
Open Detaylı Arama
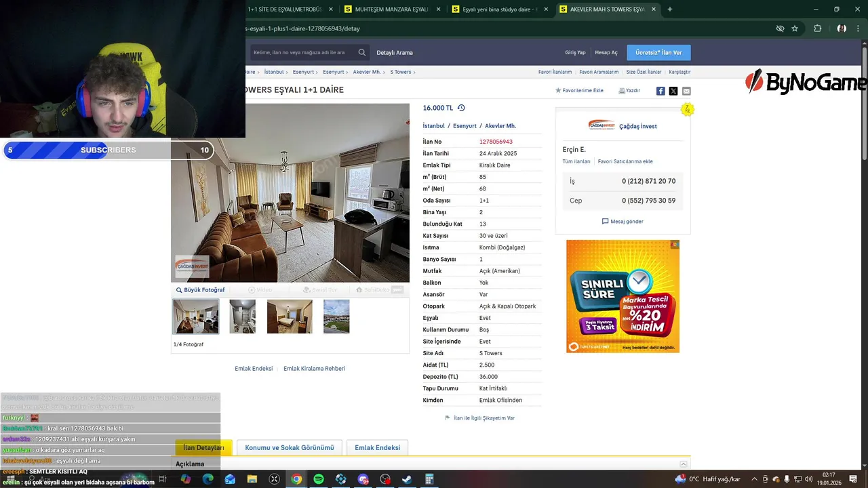coord(395,52)
